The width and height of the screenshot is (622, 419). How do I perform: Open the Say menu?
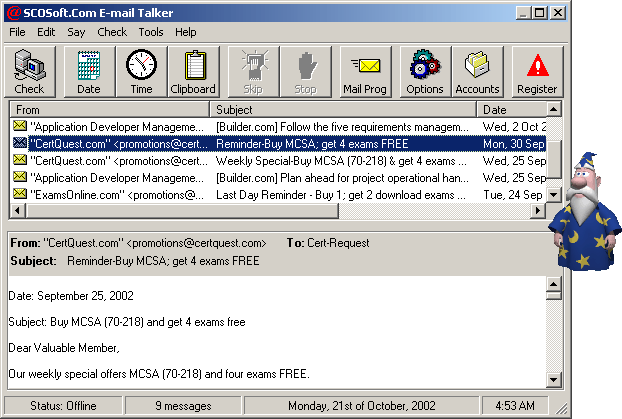pos(76,32)
